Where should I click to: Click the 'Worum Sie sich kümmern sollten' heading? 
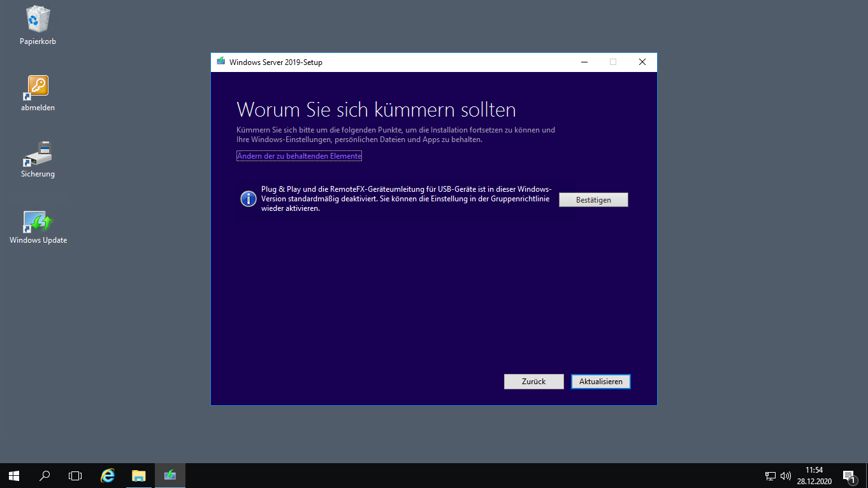376,110
